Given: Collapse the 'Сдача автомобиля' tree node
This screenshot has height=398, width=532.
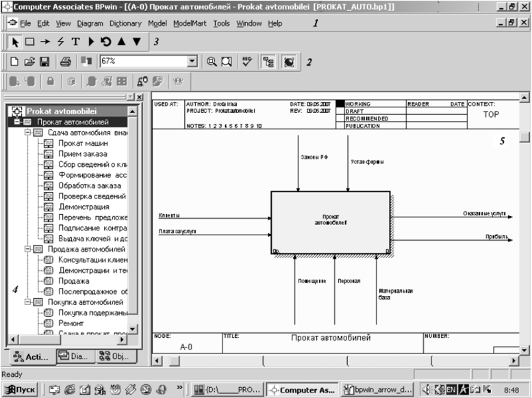Looking at the screenshot, I should [27, 132].
